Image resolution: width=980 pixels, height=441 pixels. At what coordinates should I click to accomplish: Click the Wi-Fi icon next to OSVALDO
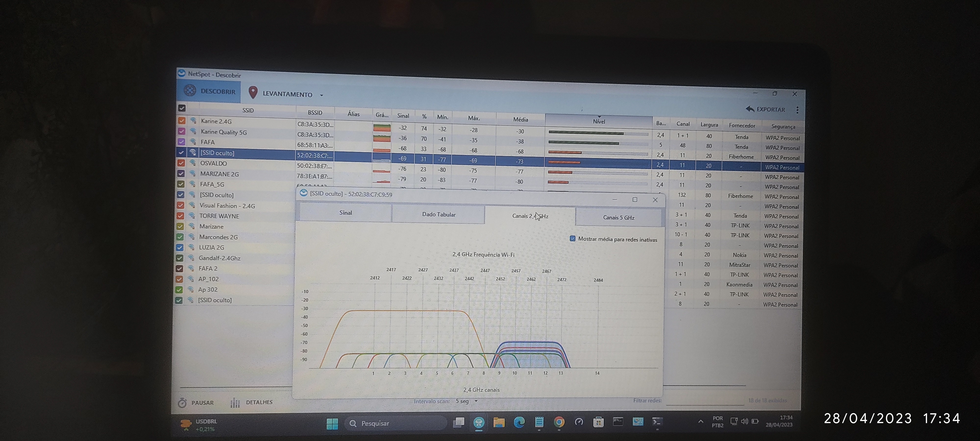click(193, 163)
